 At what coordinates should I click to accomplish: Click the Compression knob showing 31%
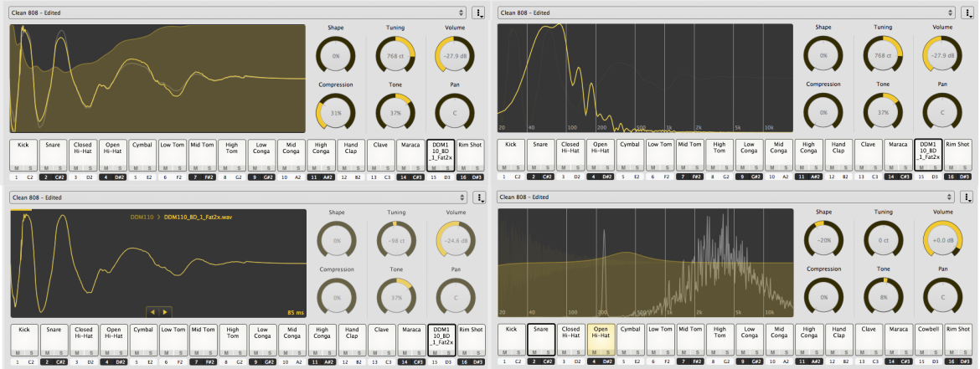(x=336, y=113)
